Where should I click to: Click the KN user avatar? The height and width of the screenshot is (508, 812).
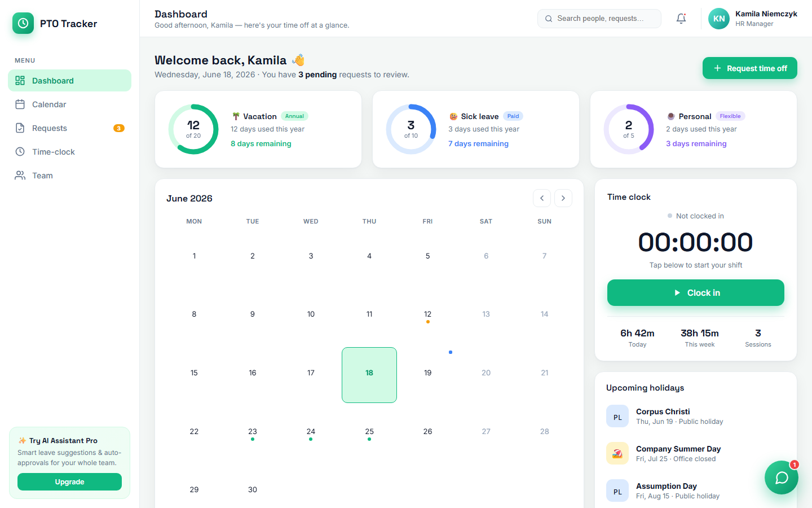click(719, 19)
